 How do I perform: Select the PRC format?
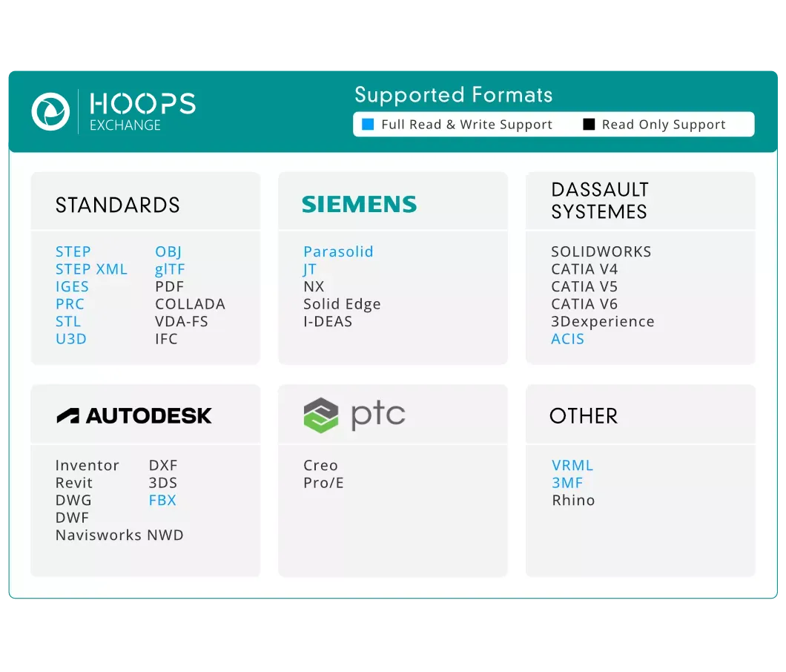coord(70,304)
